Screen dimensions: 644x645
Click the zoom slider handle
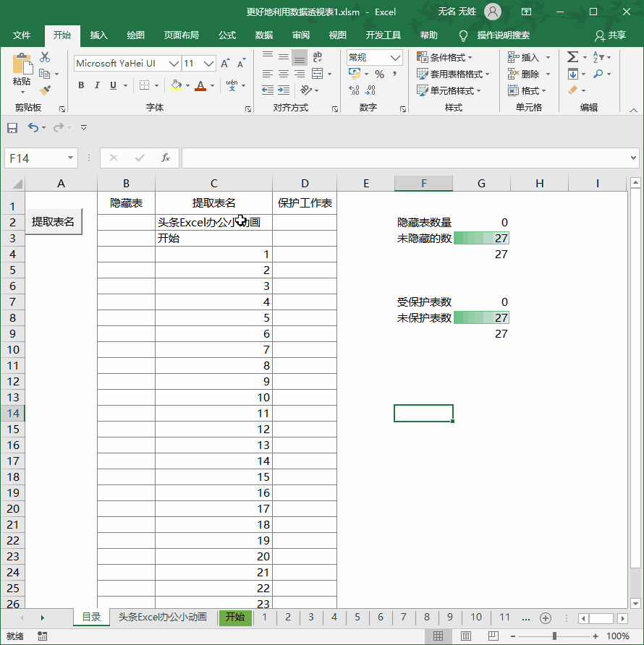point(555,636)
